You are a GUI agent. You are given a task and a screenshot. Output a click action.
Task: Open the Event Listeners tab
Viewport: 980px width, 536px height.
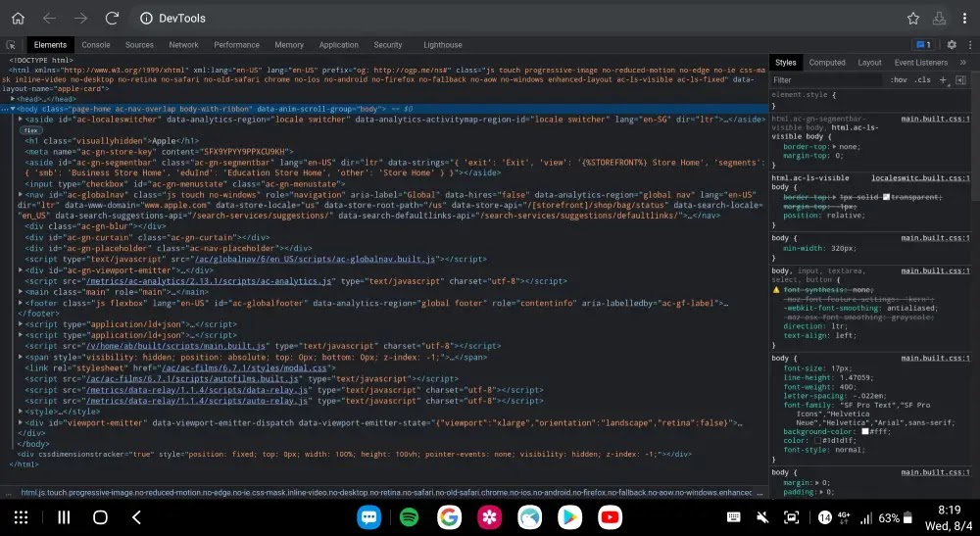tap(920, 63)
